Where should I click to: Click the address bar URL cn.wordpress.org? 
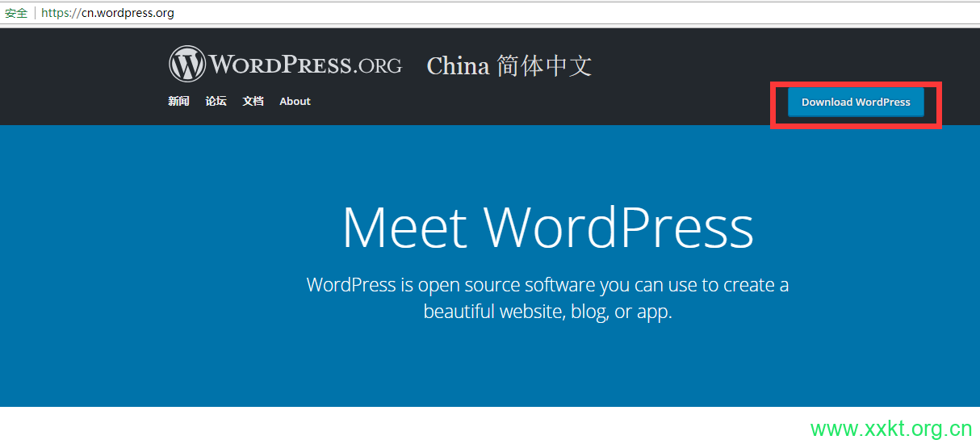[107, 13]
